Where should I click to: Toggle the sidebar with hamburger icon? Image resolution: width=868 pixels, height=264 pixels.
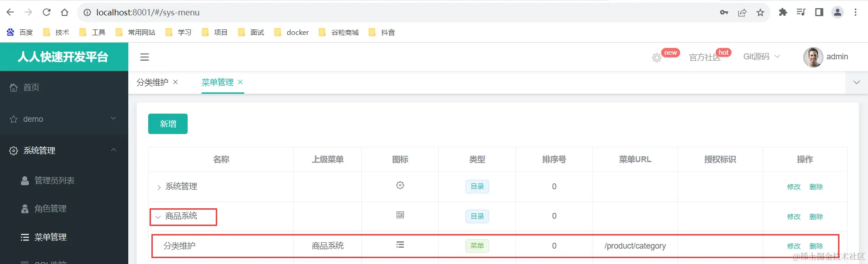[x=145, y=57]
